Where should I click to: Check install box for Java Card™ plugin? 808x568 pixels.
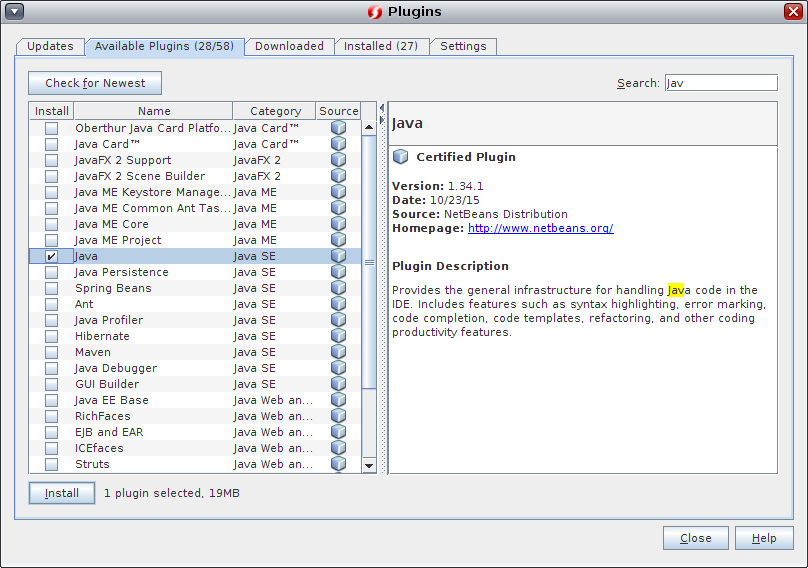point(51,144)
